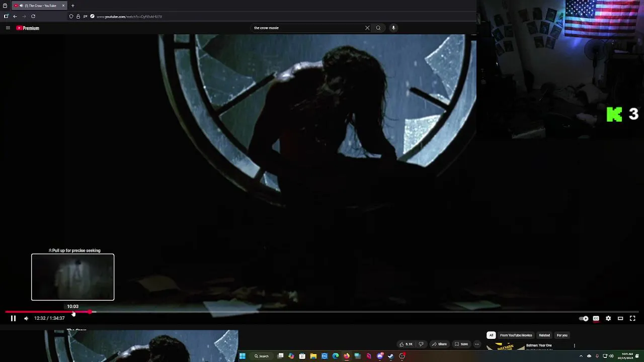Select 'From YouTube Movies' chip
This screenshot has height=362, width=644.
pyautogui.click(x=516, y=335)
